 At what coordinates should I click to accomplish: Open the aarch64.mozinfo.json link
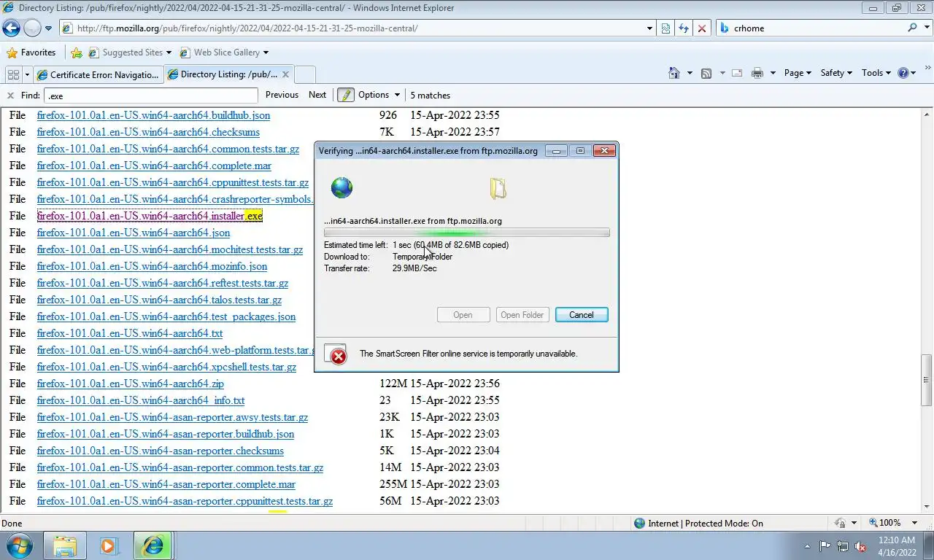point(152,266)
